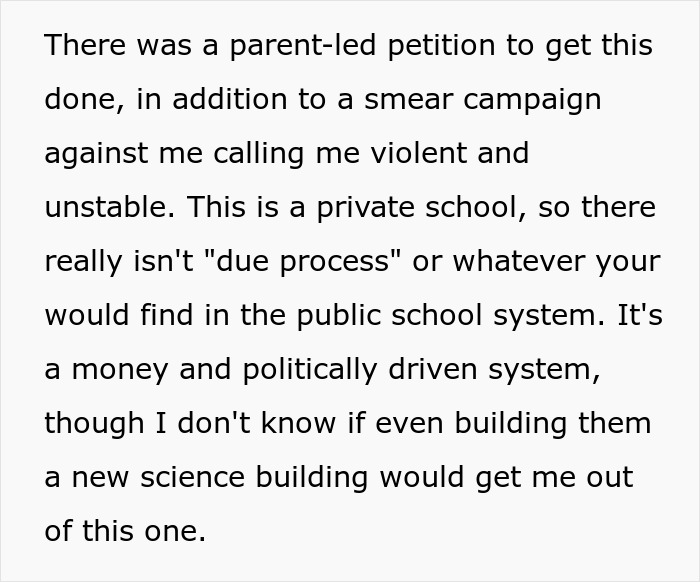Click the final word "one" of the paragraph

click(x=178, y=532)
